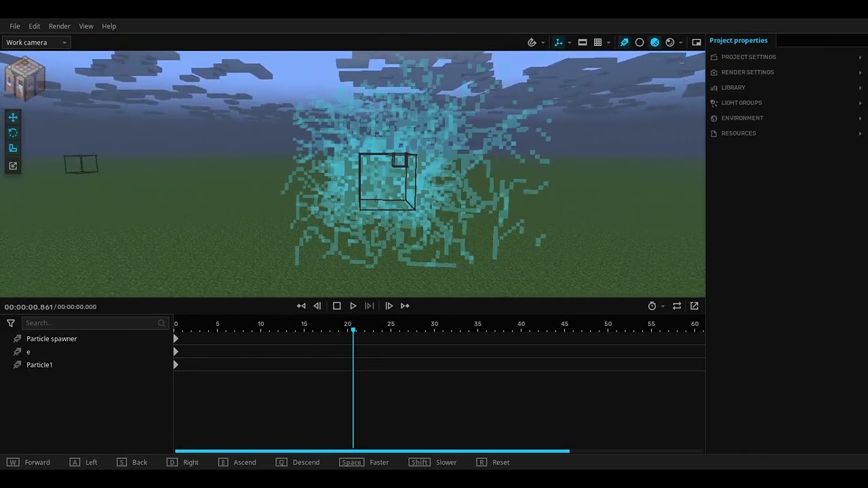The image size is (868, 488).
Task: Click the Particle spawner firework icon
Action: [x=18, y=339]
